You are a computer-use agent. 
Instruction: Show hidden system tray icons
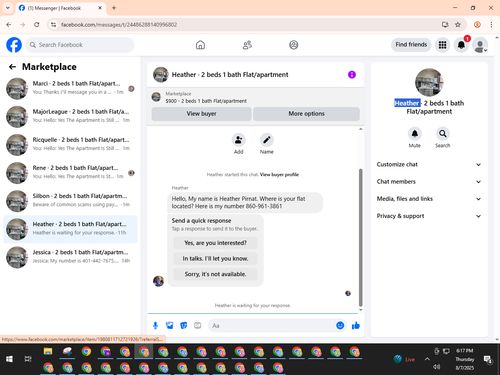[x=427, y=359]
